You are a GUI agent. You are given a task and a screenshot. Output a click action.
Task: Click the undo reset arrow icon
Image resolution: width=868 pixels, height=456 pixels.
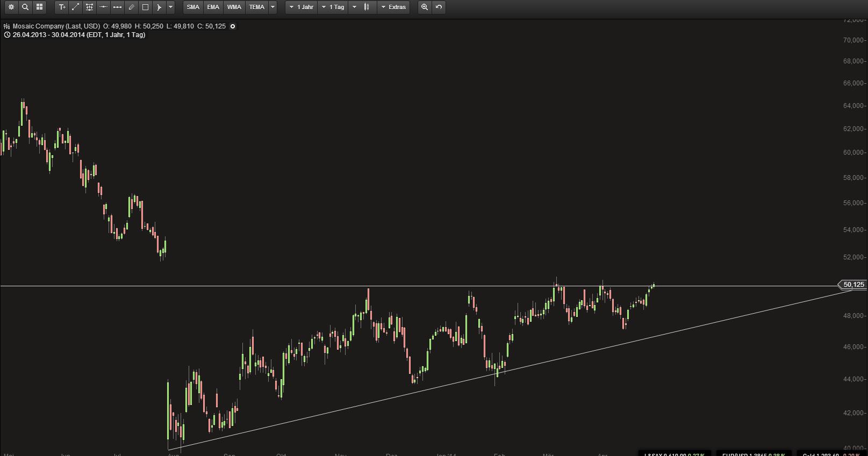(439, 7)
